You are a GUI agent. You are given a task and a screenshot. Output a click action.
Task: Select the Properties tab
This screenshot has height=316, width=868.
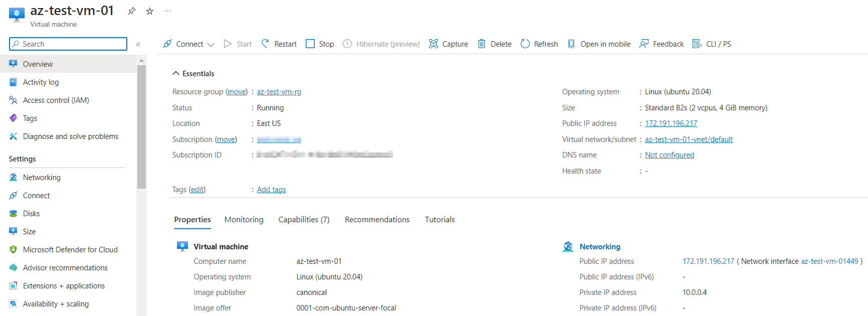pyautogui.click(x=192, y=220)
